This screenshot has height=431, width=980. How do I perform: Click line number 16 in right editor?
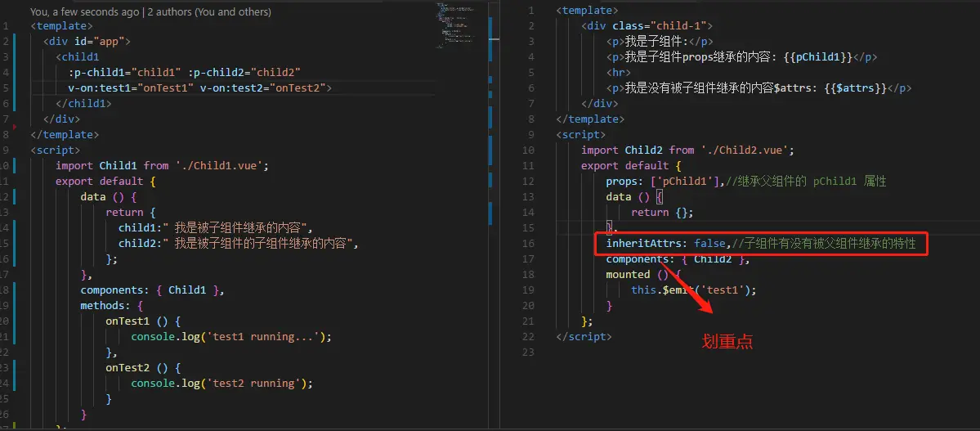[x=529, y=244]
